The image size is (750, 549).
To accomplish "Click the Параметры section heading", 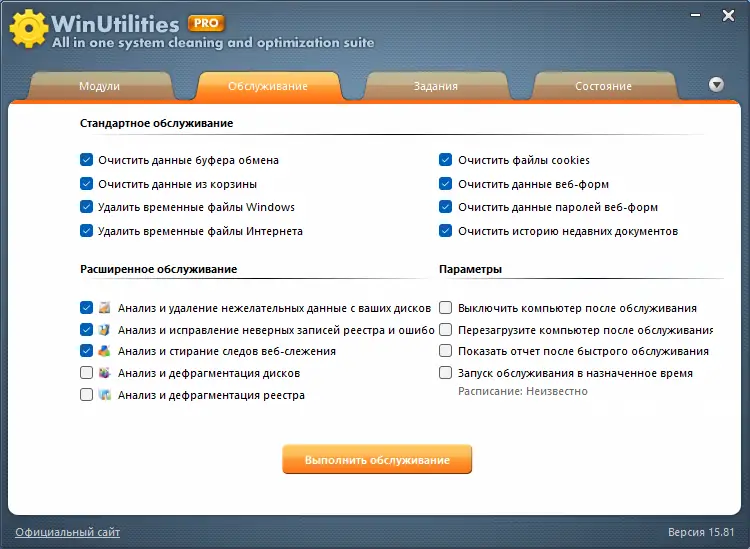I will 470,269.
